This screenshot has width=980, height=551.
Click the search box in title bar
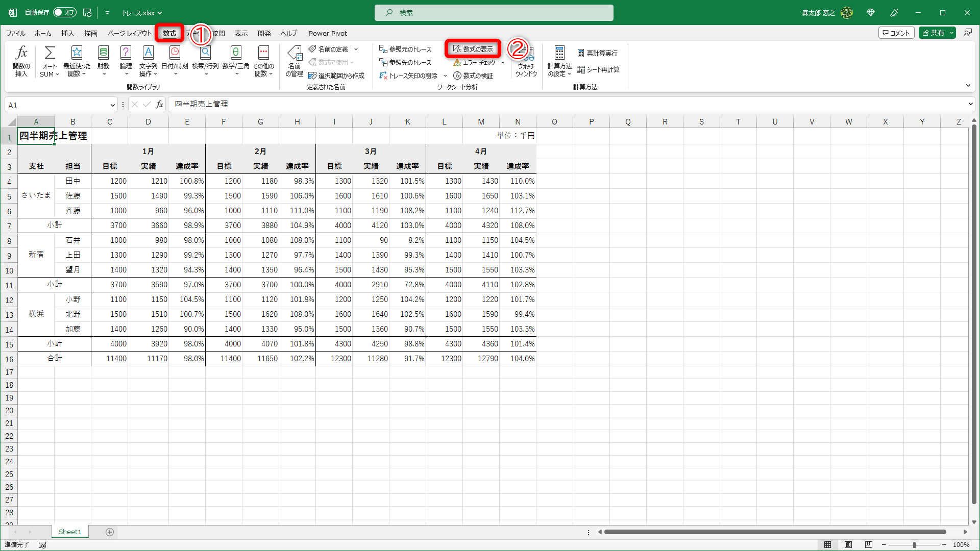[x=494, y=13]
